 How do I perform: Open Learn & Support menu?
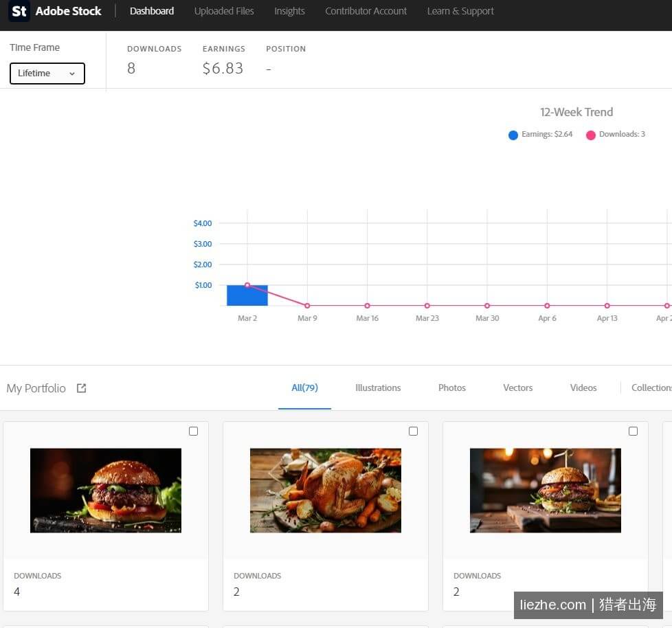pos(461,11)
